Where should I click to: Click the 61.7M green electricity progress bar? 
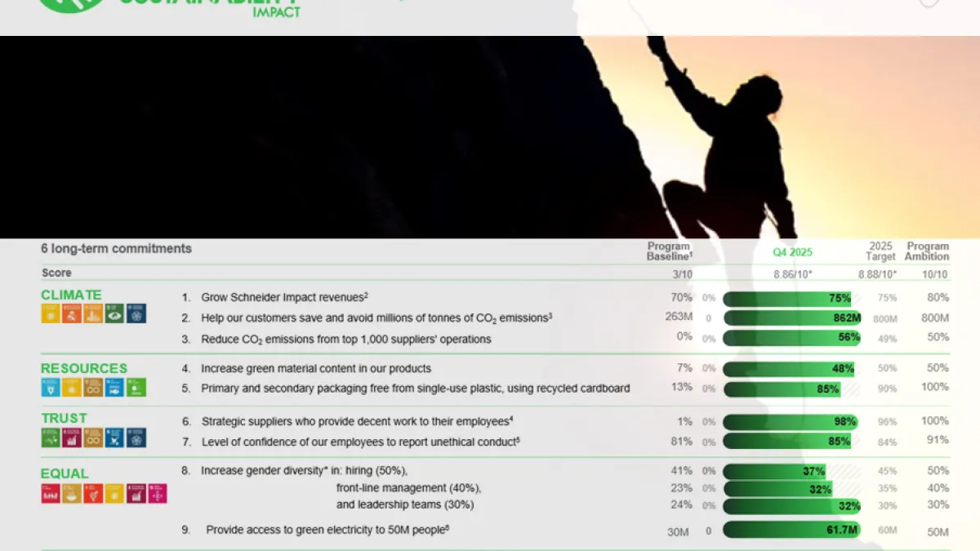point(791,530)
